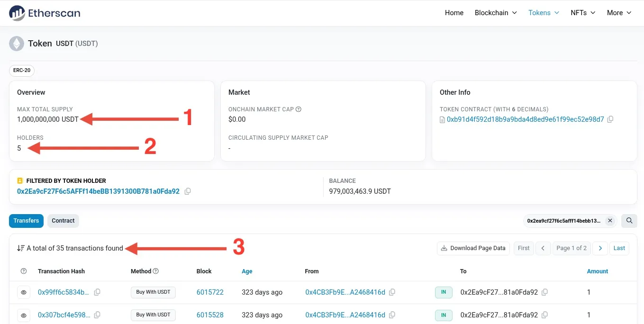The height and width of the screenshot is (324, 644).
Task: Click the help icon in table header
Action: pos(24,271)
